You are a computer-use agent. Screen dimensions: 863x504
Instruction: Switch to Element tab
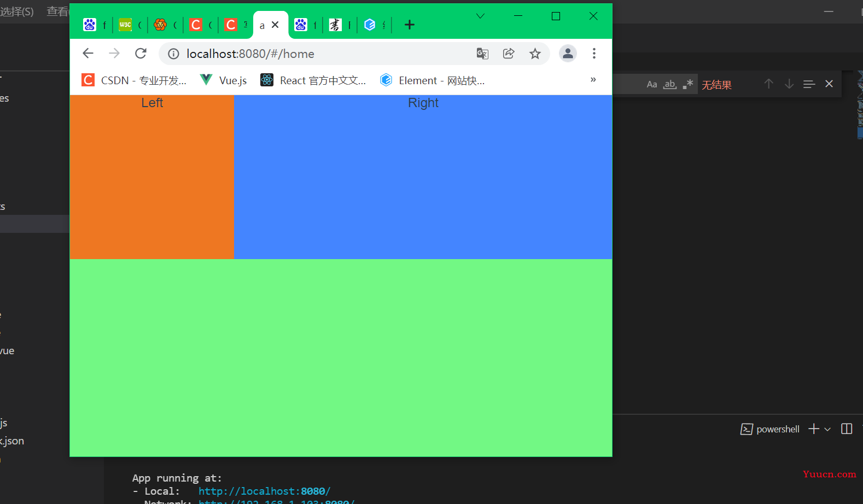point(375,25)
